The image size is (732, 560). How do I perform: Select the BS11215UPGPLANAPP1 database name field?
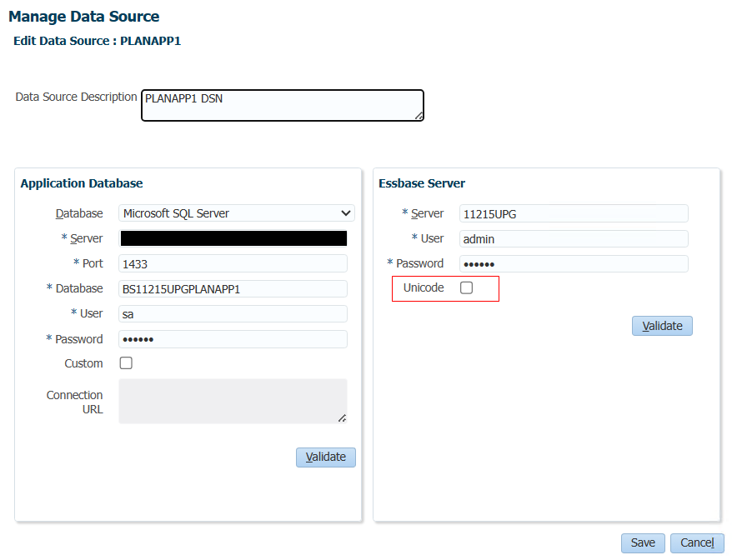click(x=233, y=289)
